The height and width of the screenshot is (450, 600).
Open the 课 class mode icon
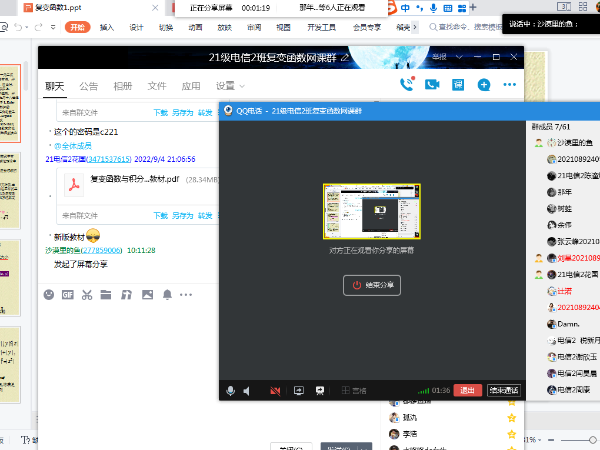click(x=458, y=85)
